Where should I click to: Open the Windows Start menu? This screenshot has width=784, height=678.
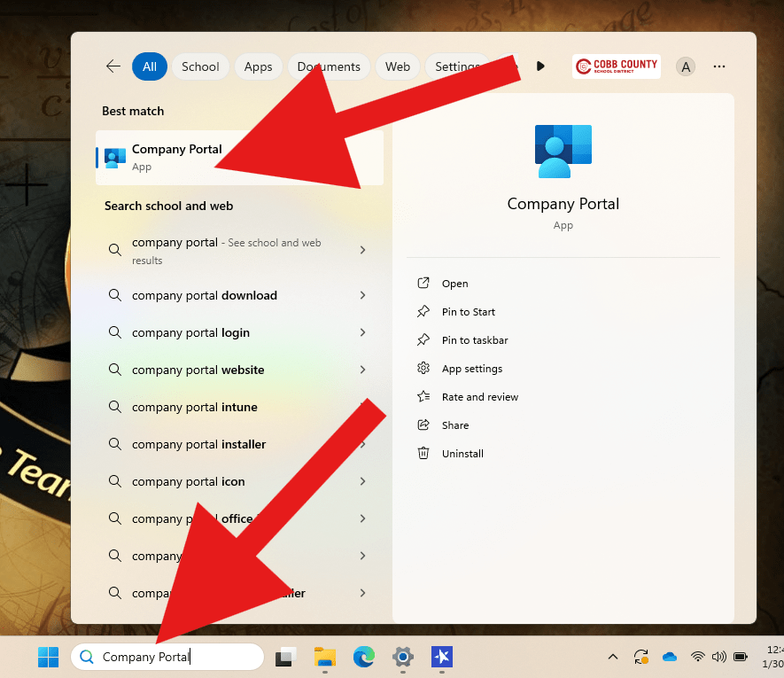point(48,657)
